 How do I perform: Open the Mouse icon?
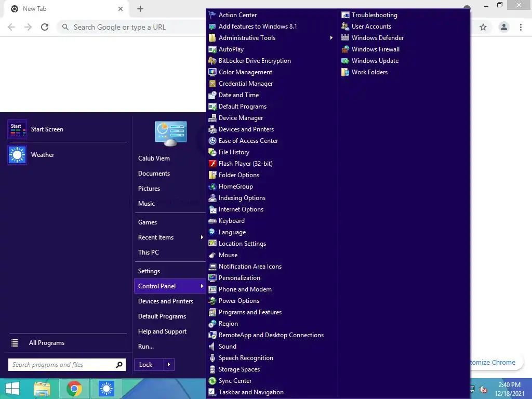click(212, 255)
